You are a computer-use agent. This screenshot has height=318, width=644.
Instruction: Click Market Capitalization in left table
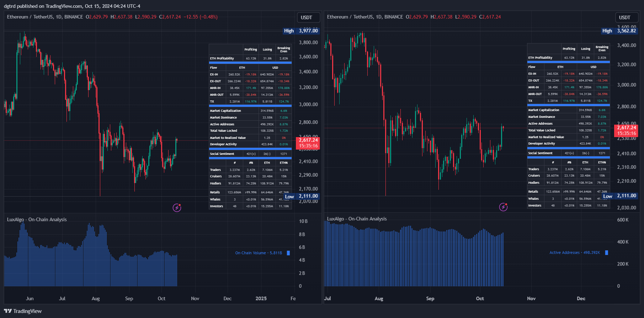[225, 111]
